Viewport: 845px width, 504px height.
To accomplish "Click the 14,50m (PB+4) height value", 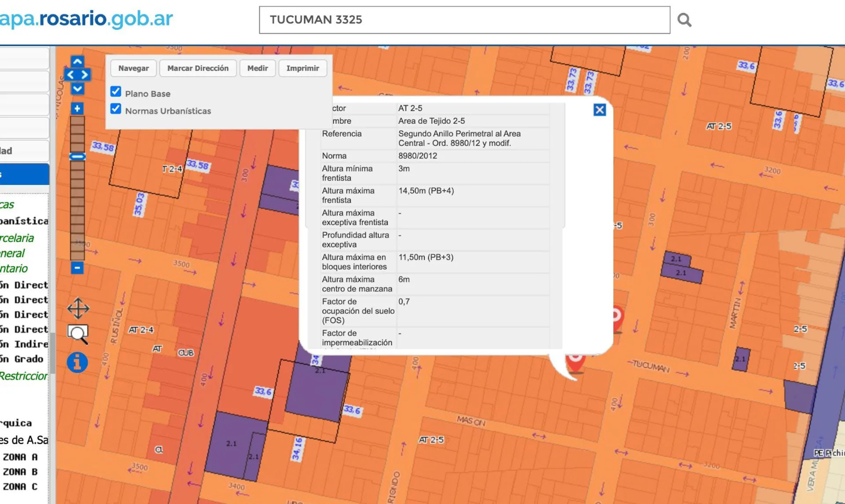I will (426, 191).
